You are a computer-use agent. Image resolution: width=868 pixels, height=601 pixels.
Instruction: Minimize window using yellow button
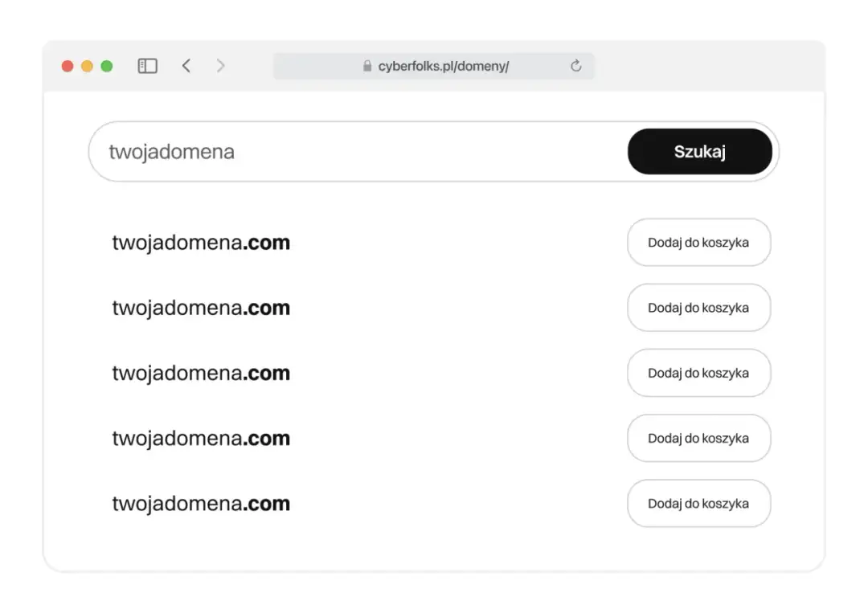click(87, 66)
